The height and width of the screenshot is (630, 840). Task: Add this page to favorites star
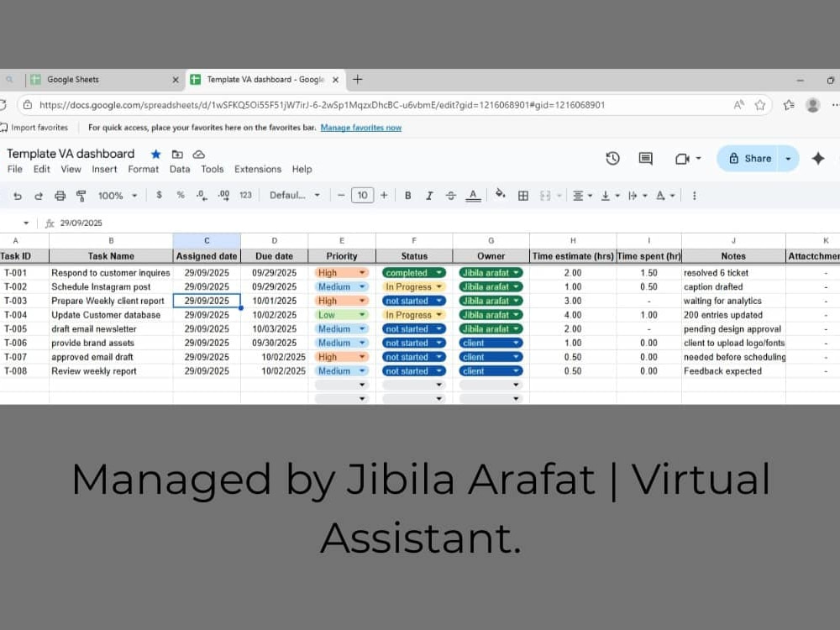759,105
